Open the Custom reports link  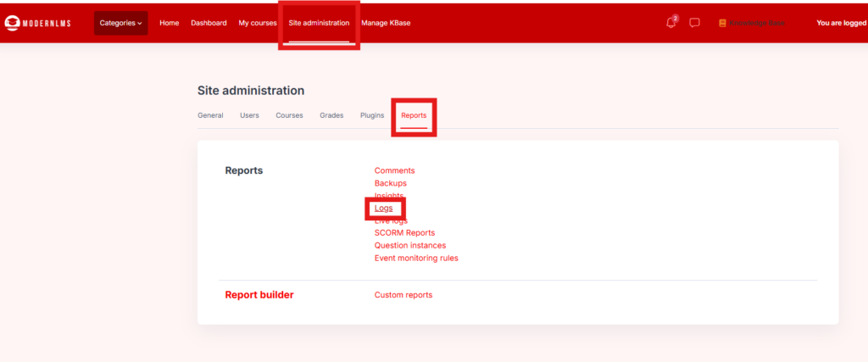pos(403,295)
